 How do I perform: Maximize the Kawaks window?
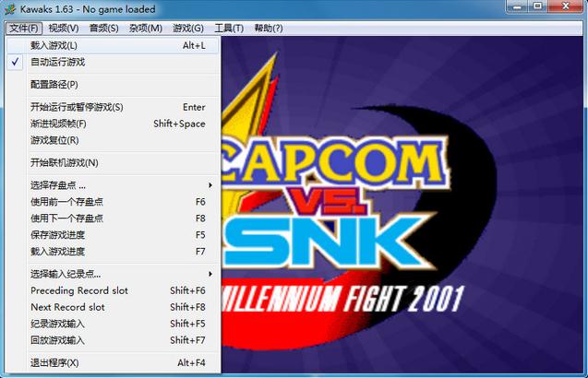(538, 6)
